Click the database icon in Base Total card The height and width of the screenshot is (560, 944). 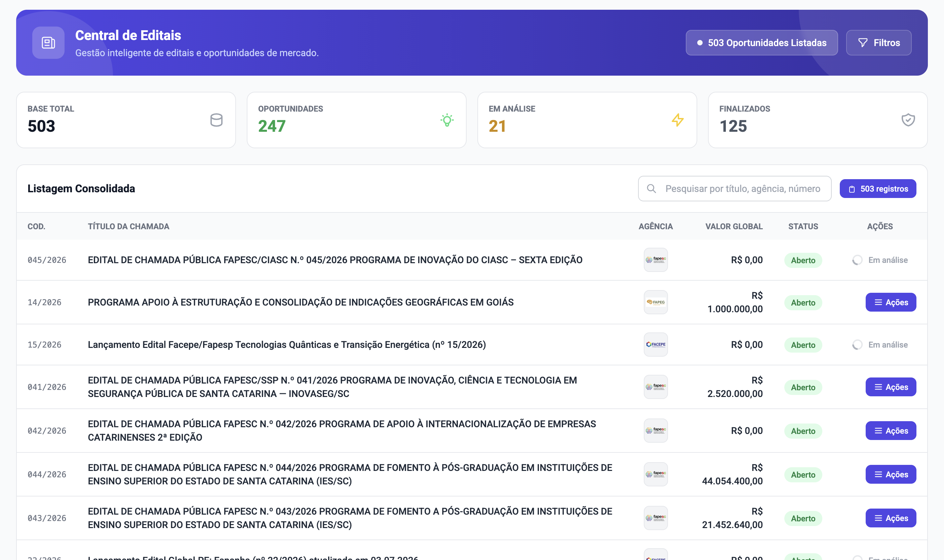(216, 120)
